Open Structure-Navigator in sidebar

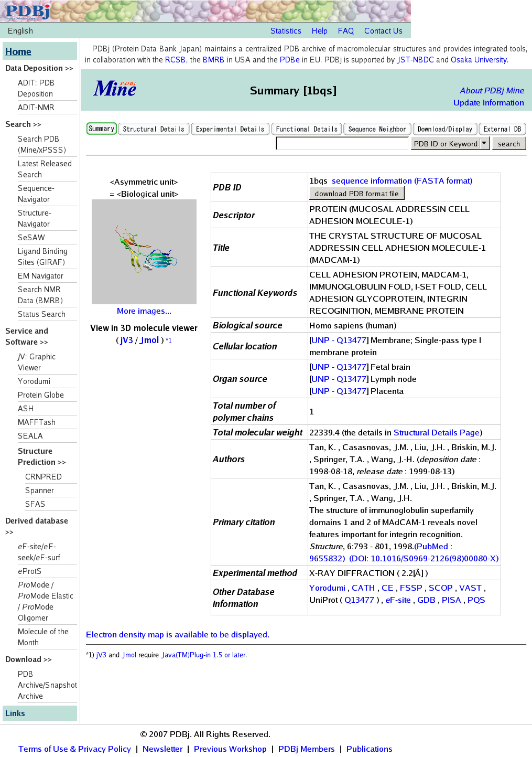pyautogui.click(x=34, y=218)
